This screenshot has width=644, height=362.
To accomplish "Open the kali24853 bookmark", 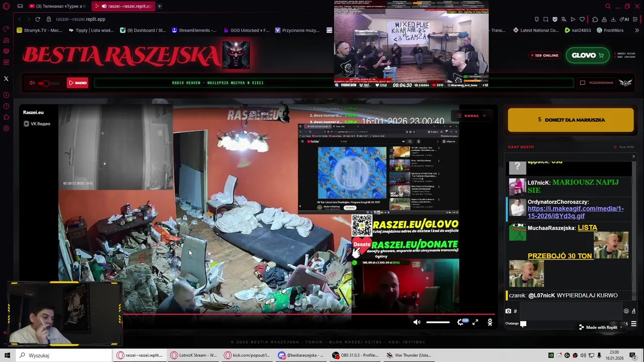I will [x=578, y=30].
